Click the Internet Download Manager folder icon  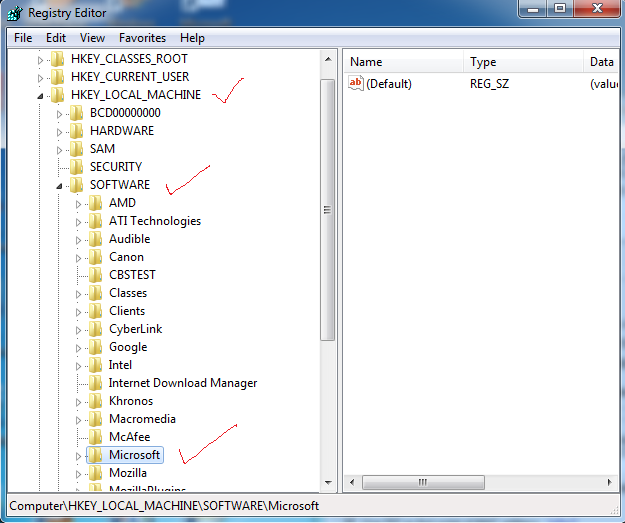95,383
